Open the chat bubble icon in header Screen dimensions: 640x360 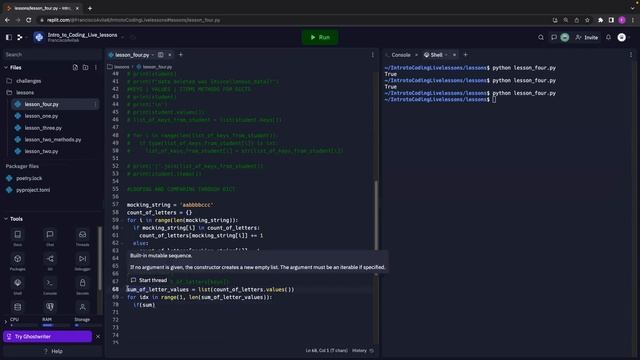pyautogui.click(x=554, y=37)
